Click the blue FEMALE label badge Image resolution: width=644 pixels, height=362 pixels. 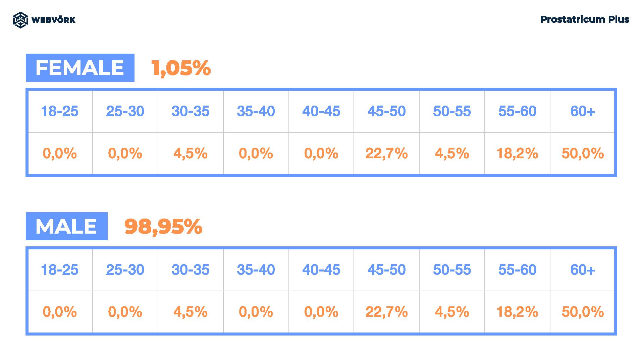pyautogui.click(x=80, y=68)
